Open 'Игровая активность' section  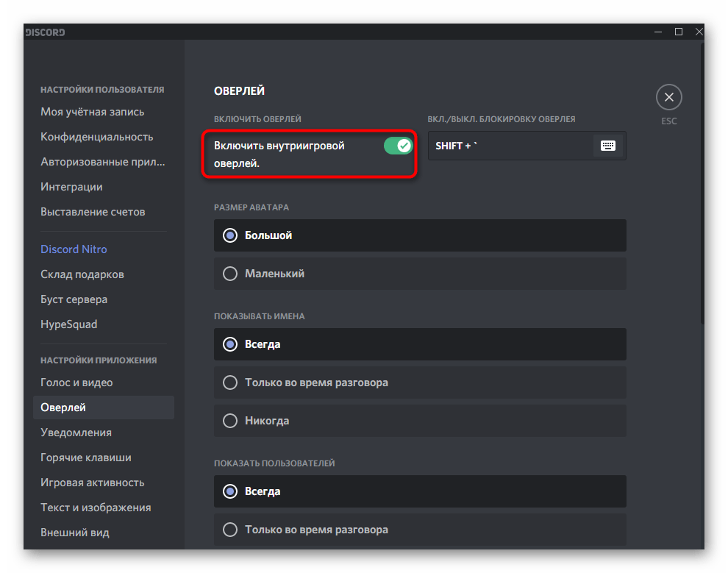coord(93,483)
